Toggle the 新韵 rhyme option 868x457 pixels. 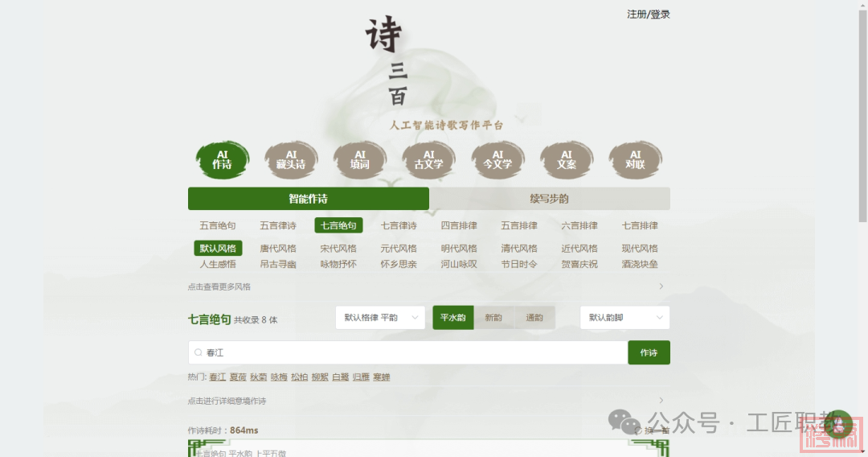coord(493,318)
